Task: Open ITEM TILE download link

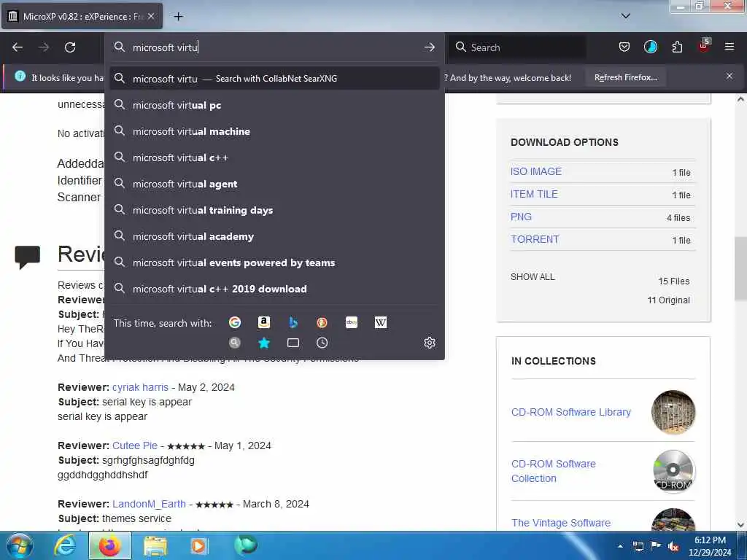Action: (x=534, y=194)
